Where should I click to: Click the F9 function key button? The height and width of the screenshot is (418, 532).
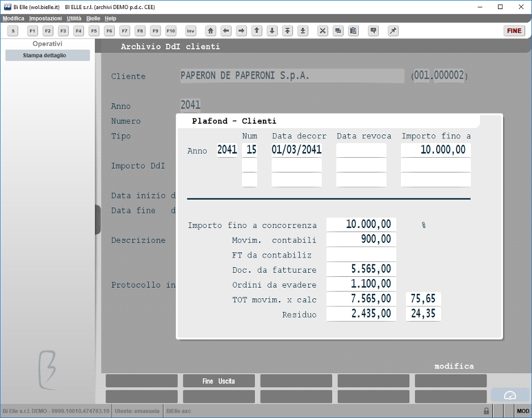pos(156,31)
